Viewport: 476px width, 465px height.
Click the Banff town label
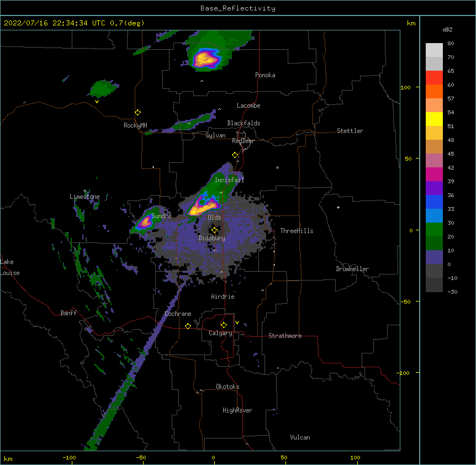click(68, 313)
